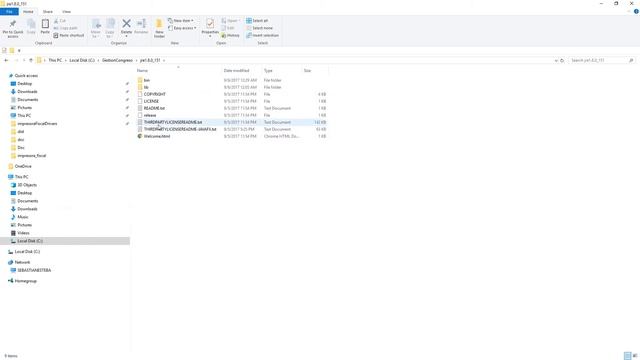Click the Paste icon in Clipboard group
The height and width of the screenshot is (360, 640).
coord(45,24)
